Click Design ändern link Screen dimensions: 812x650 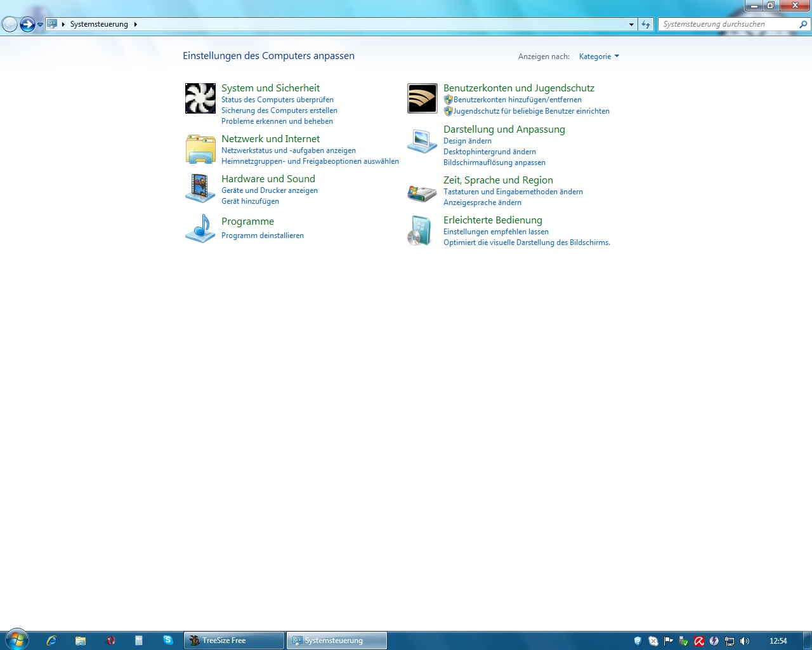coord(468,141)
